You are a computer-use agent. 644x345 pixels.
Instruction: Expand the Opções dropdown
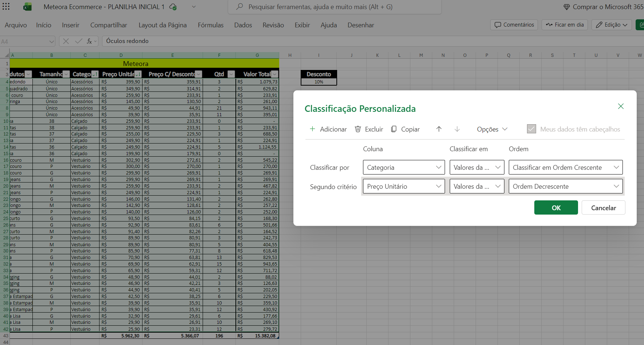point(492,129)
